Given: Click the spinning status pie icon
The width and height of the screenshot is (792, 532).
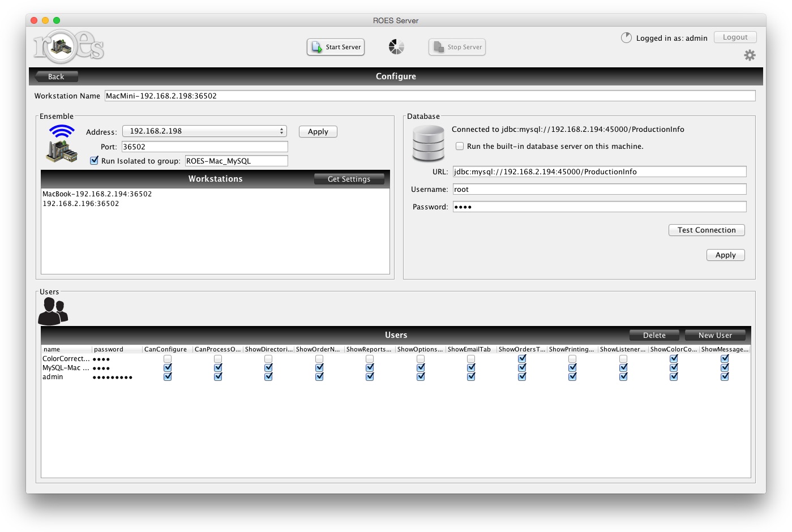Looking at the screenshot, I should click(396, 47).
